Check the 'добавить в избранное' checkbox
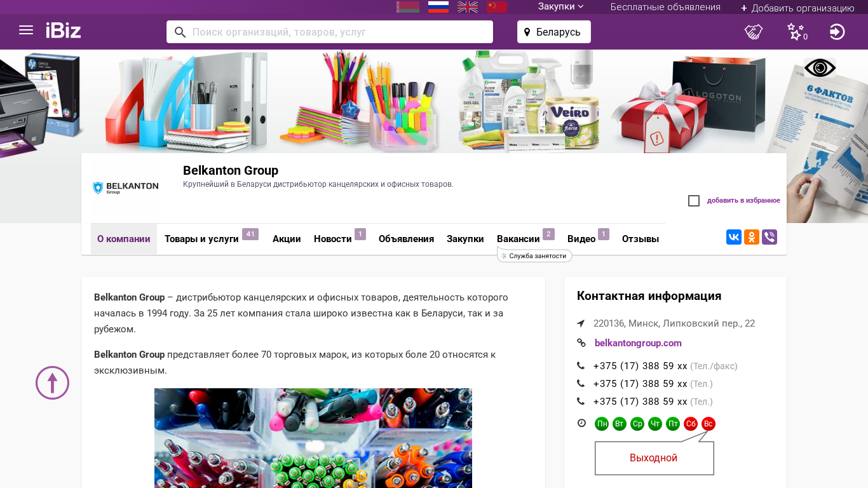Screen dimensions: 868x488 point(694,201)
